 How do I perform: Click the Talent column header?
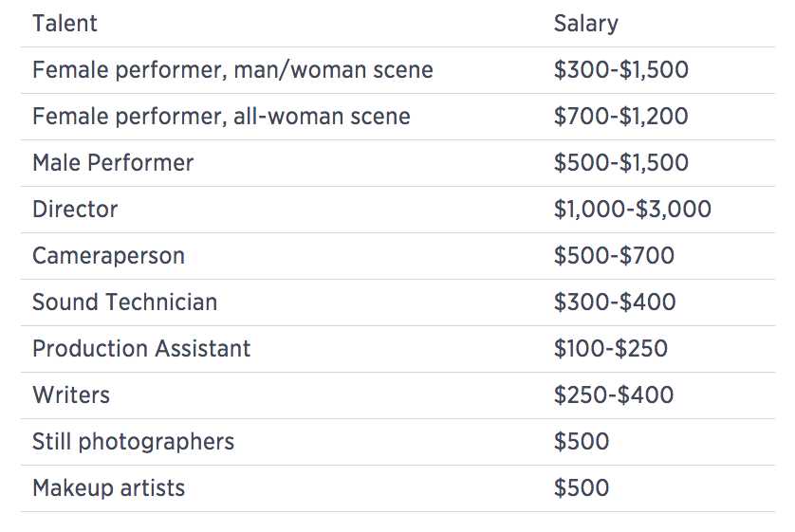[x=65, y=24]
